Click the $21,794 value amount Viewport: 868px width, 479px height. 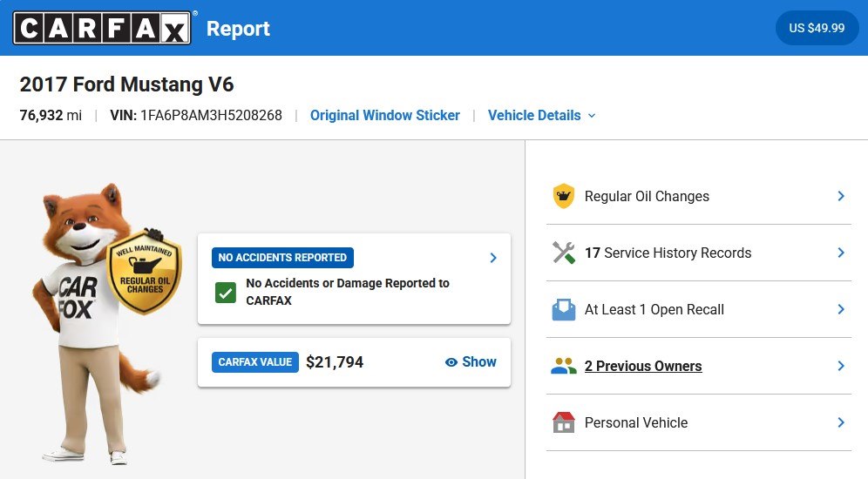click(335, 362)
